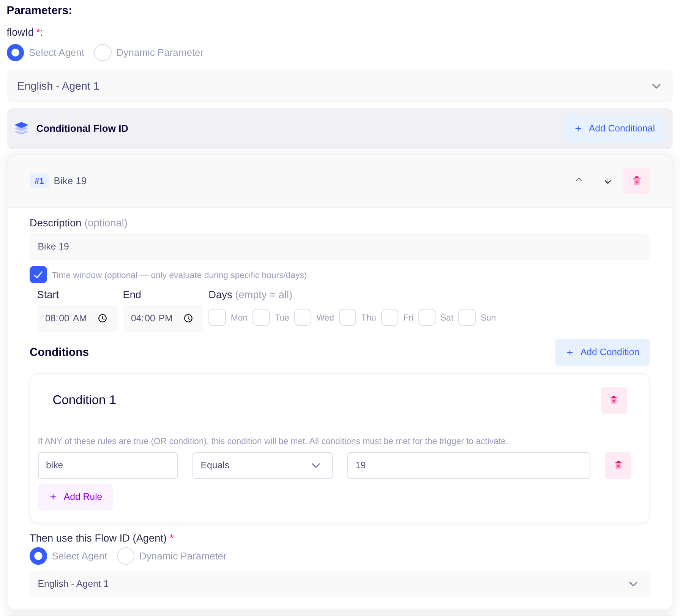Open the Start time clock picker

(103, 318)
